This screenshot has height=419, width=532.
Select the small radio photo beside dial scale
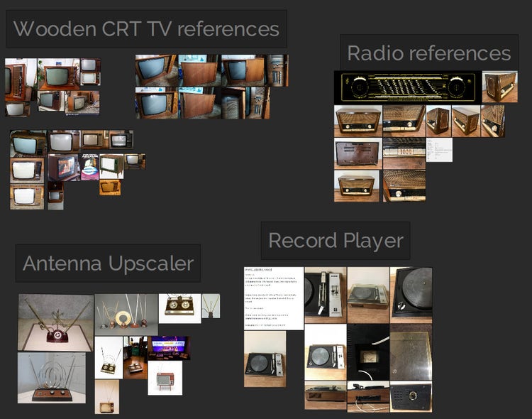coord(500,87)
